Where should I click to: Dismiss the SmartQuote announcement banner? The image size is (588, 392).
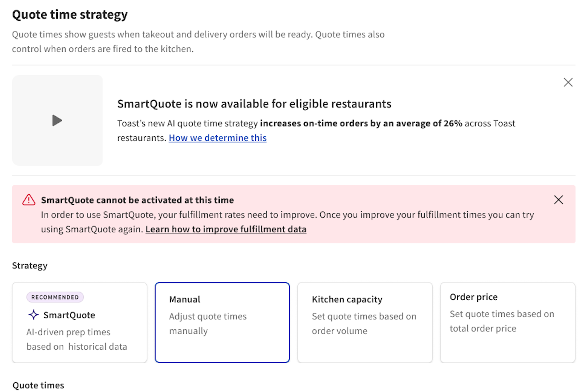pyautogui.click(x=568, y=83)
